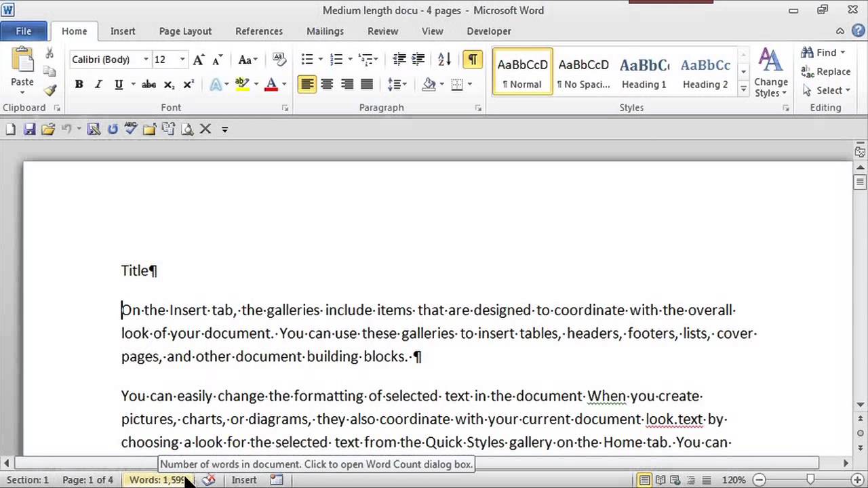
Task: Click the macro recording status bar icon
Action: tap(276, 480)
